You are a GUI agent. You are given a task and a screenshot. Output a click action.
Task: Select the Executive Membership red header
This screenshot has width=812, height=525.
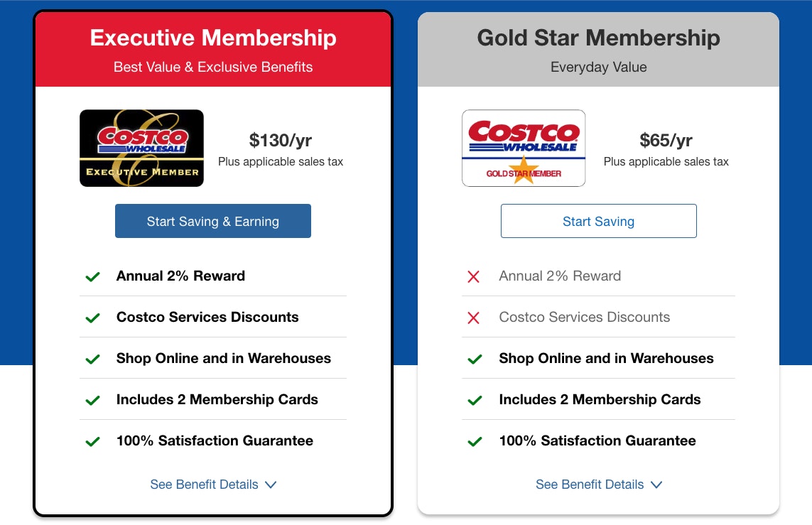213,50
